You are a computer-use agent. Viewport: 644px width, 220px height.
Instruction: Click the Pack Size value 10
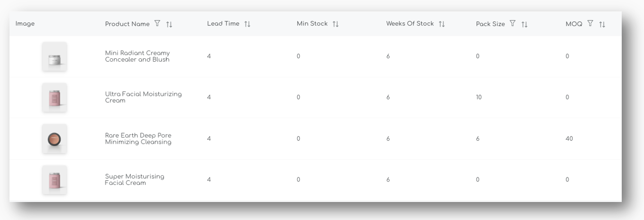pyautogui.click(x=479, y=98)
